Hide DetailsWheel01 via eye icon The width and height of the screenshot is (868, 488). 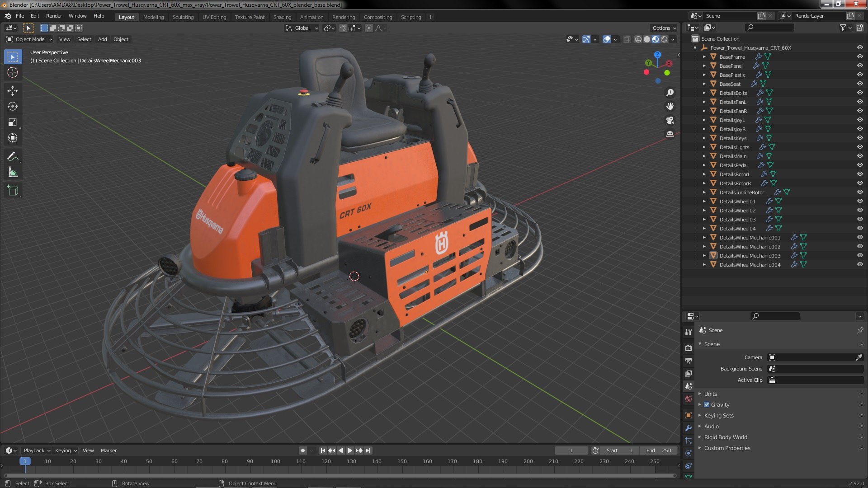tap(860, 201)
